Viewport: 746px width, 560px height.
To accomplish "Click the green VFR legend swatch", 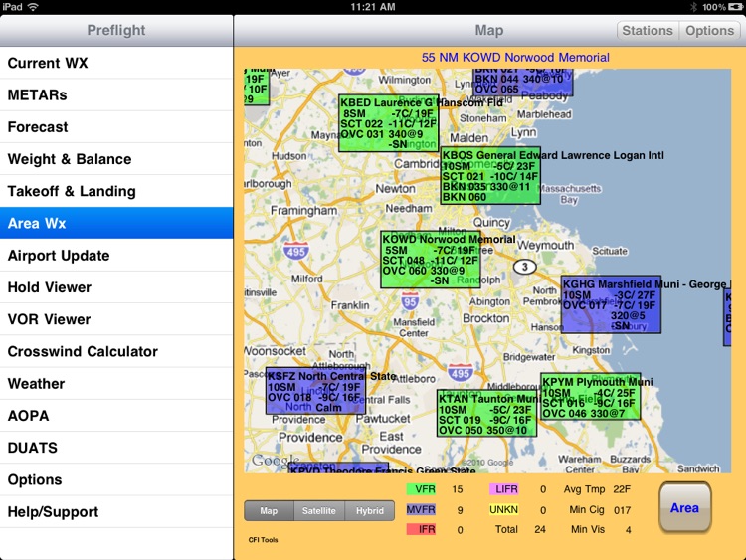I will click(x=421, y=489).
